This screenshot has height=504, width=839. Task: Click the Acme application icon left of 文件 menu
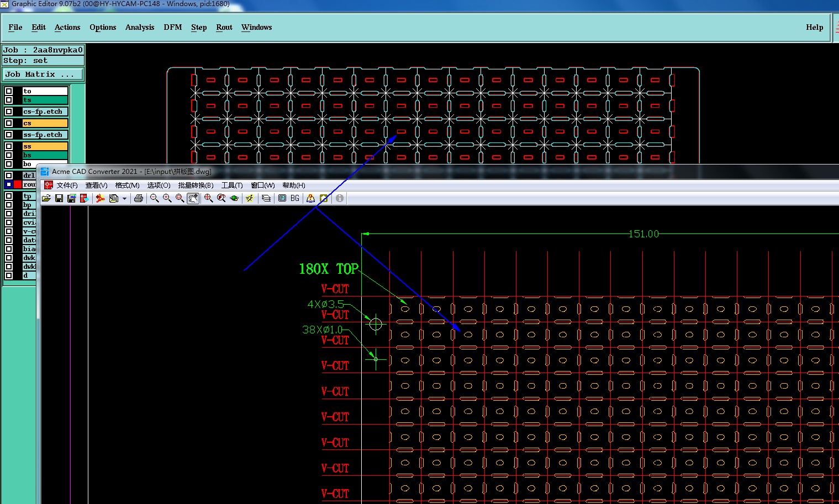[49, 185]
